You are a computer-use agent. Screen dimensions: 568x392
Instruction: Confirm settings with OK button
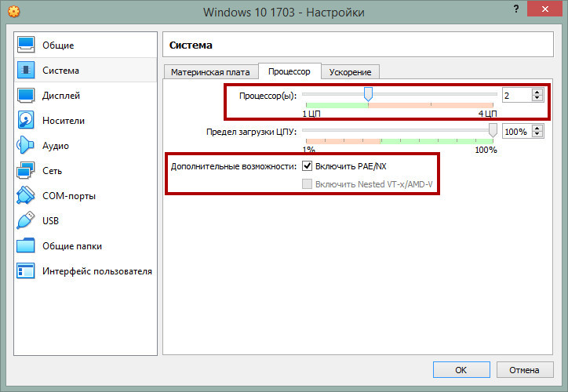(x=461, y=370)
